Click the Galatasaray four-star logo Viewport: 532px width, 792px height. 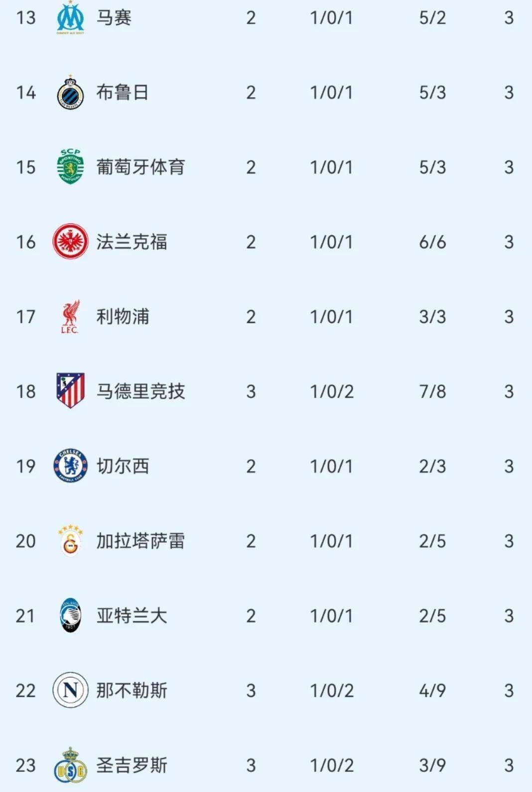[70, 540]
